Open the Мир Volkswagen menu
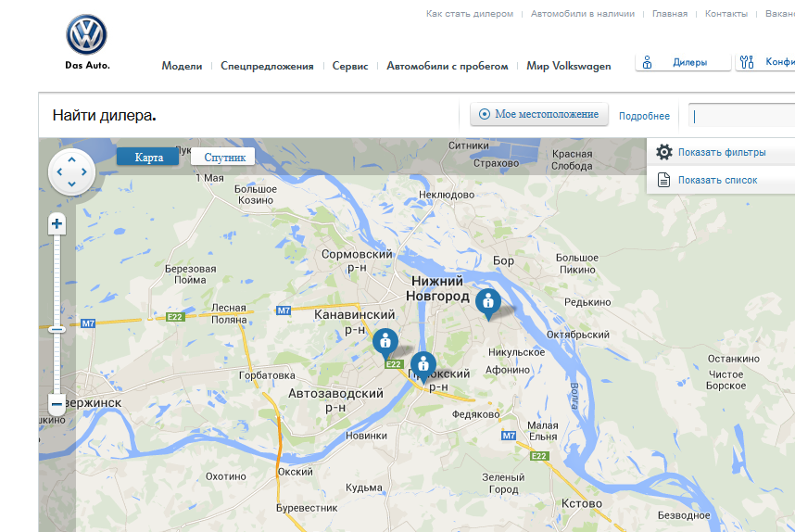The height and width of the screenshot is (532, 795). pos(568,66)
